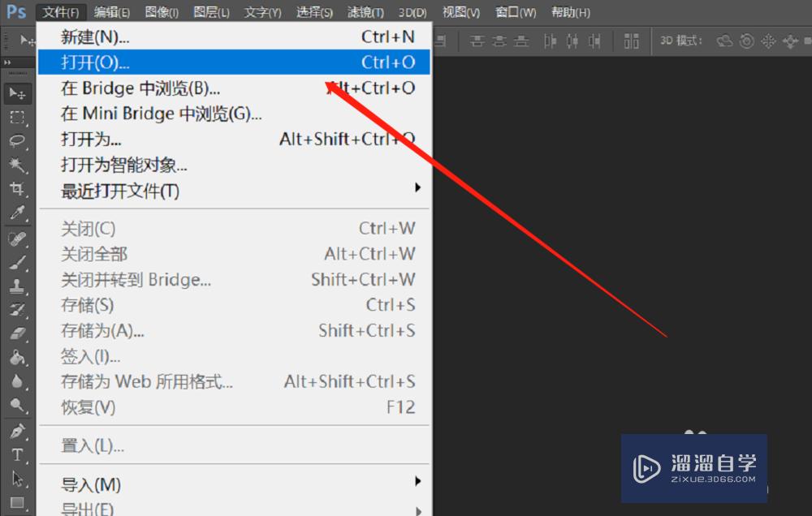Click the distribute right edges icon
812x516 pixels.
[x=594, y=41]
